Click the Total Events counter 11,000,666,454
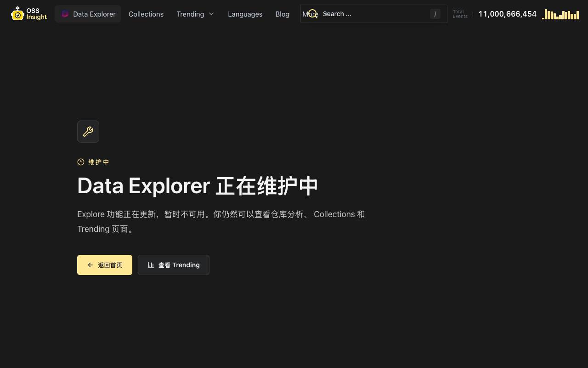 tap(508, 14)
